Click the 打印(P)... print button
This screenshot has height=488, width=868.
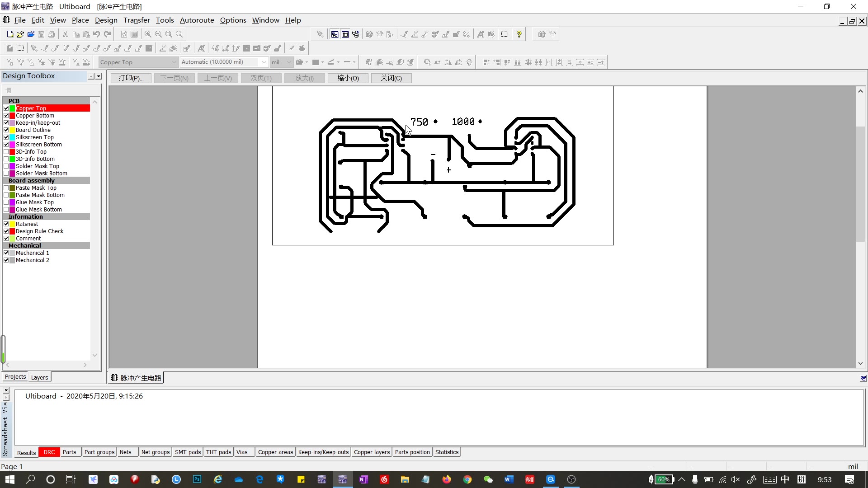coord(131,78)
